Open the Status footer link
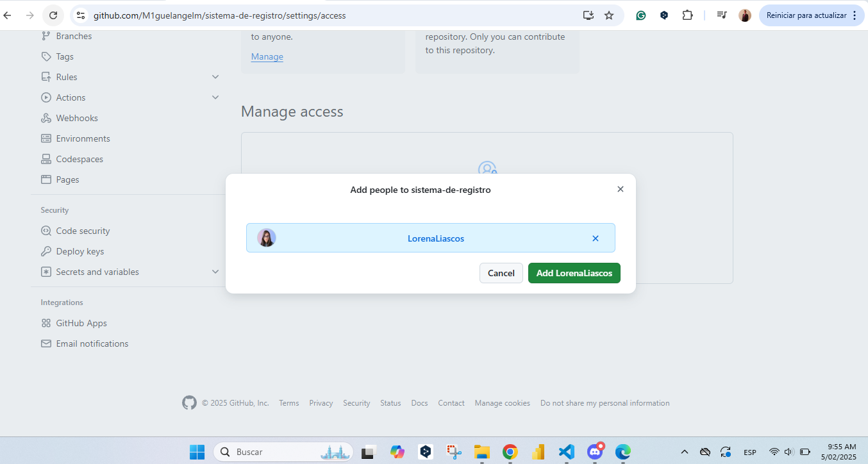Image resolution: width=868 pixels, height=464 pixels. 390,403
